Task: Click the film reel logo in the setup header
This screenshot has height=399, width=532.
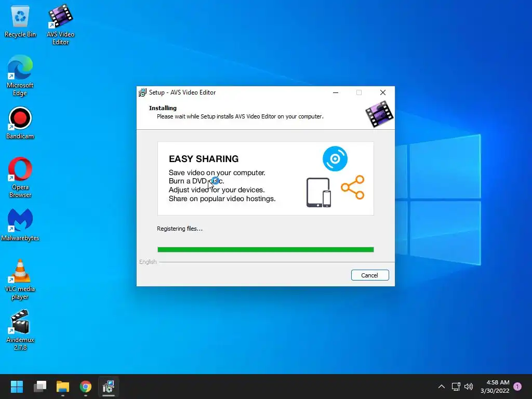Action: pos(379,114)
